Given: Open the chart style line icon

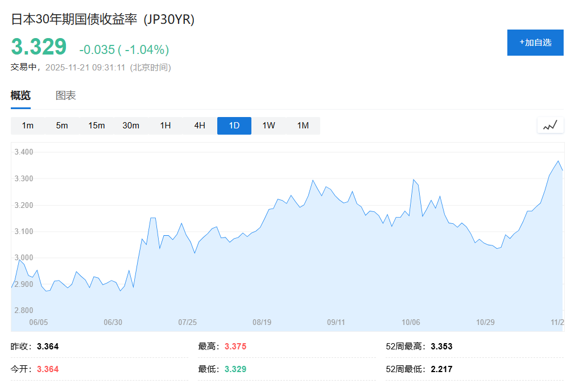Looking at the screenshot, I should click(549, 125).
